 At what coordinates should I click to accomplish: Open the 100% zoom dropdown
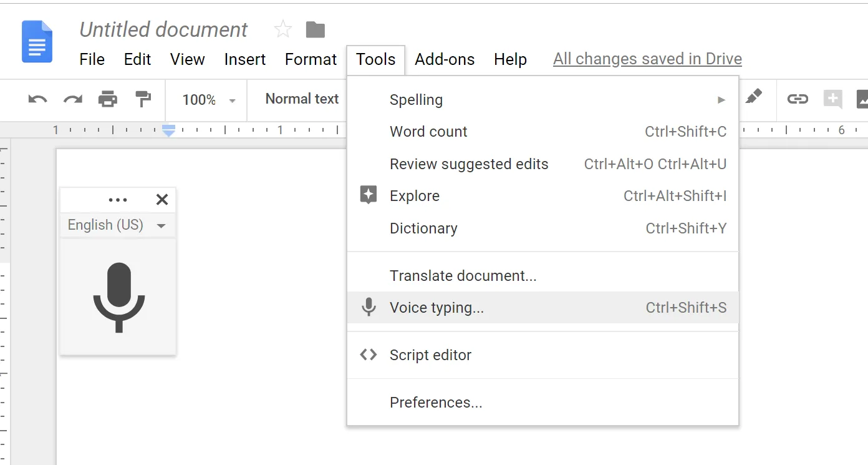tap(208, 100)
